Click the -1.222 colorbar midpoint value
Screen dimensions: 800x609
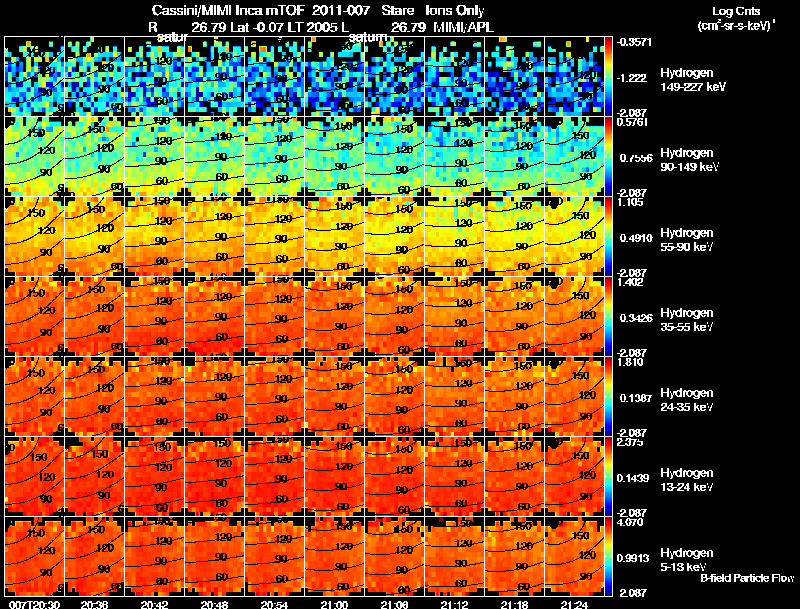click(x=632, y=78)
